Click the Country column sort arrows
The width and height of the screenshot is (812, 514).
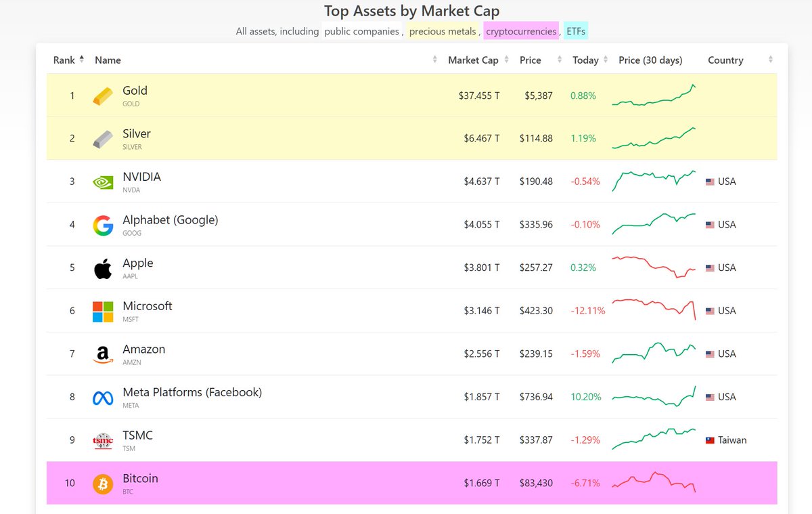click(x=770, y=60)
